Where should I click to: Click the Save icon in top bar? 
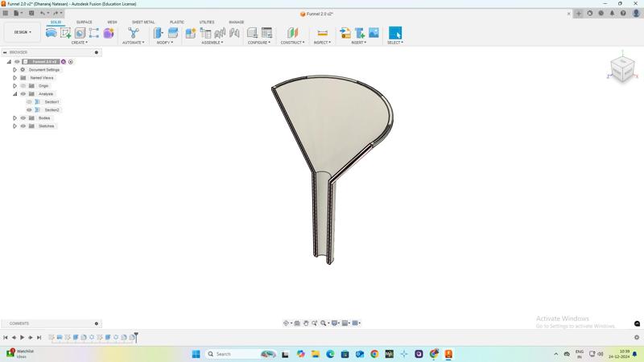pos(31,13)
